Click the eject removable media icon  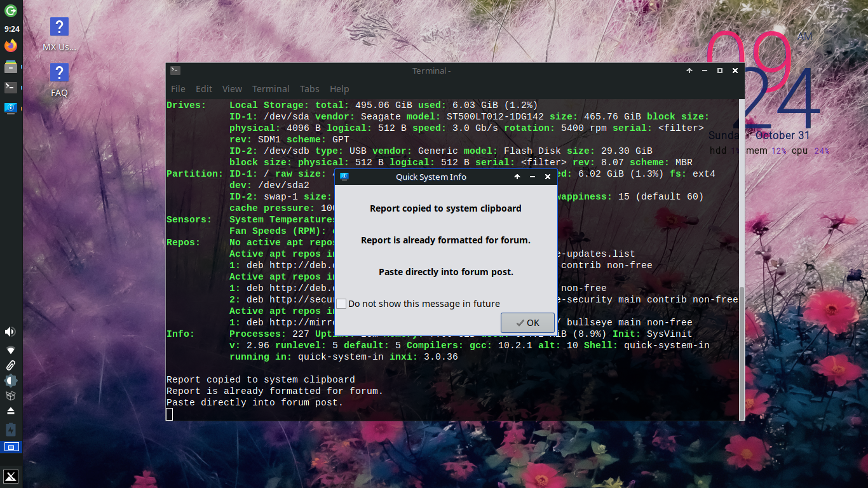tap(11, 411)
